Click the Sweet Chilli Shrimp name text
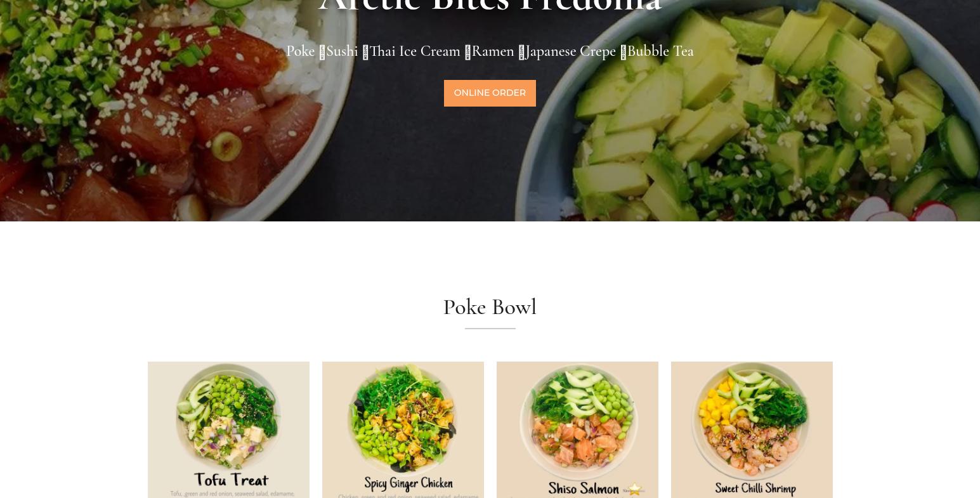 pyautogui.click(x=755, y=488)
